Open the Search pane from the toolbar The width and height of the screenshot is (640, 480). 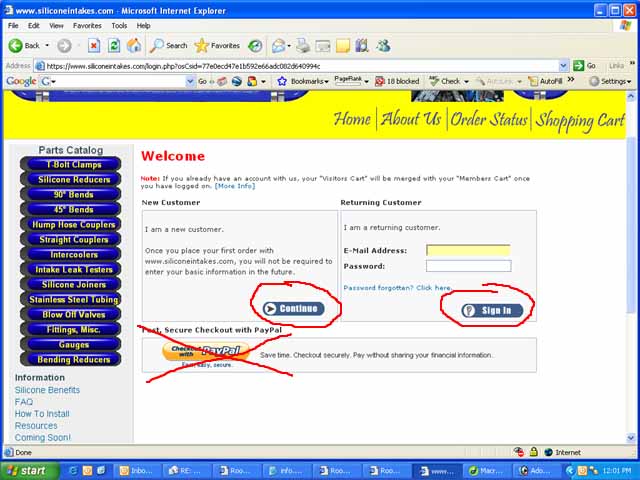[x=168, y=45]
